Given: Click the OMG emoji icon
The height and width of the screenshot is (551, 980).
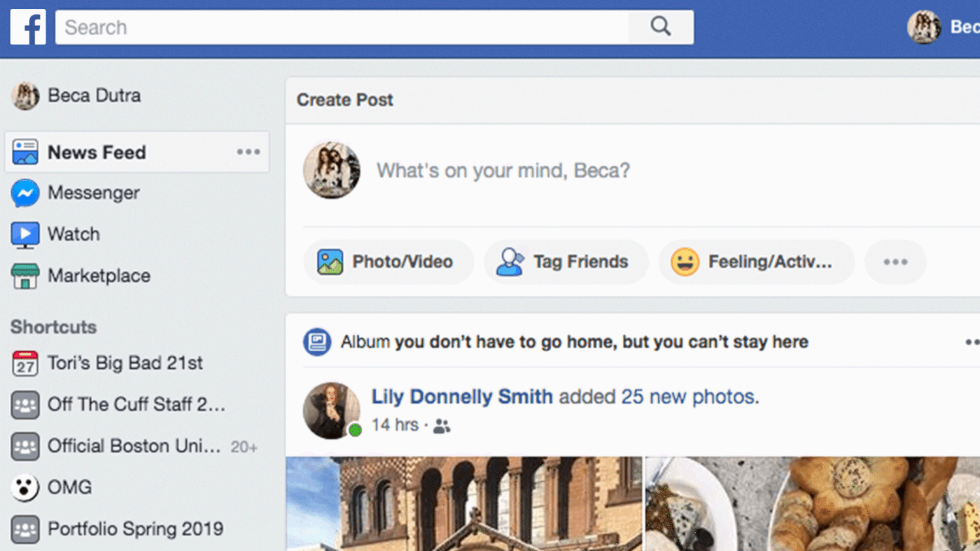Looking at the screenshot, I should (x=25, y=488).
